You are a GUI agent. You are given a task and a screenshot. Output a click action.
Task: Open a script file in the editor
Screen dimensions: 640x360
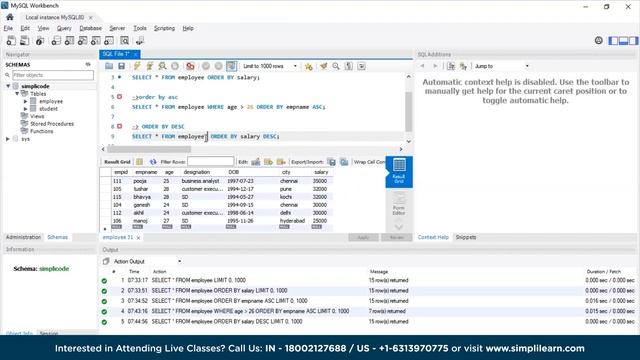pyautogui.click(x=109, y=66)
